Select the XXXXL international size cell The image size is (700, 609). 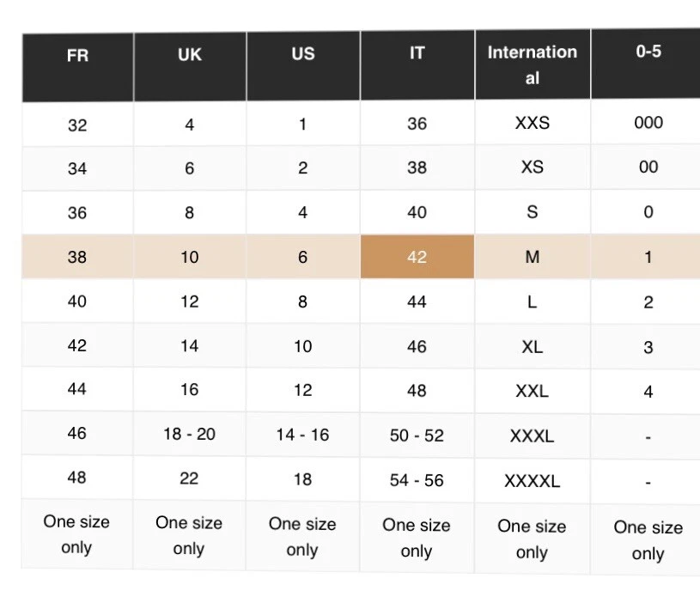point(533,481)
